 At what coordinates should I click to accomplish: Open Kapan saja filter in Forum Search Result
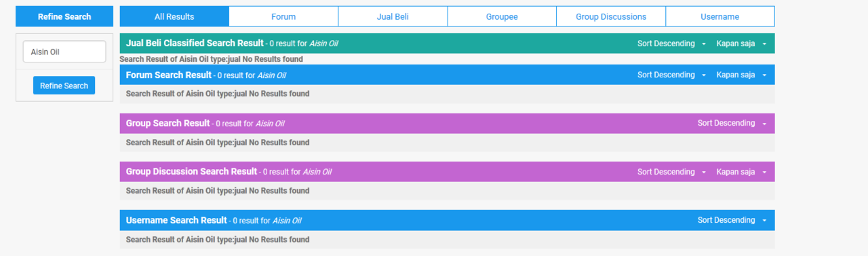[741, 75]
